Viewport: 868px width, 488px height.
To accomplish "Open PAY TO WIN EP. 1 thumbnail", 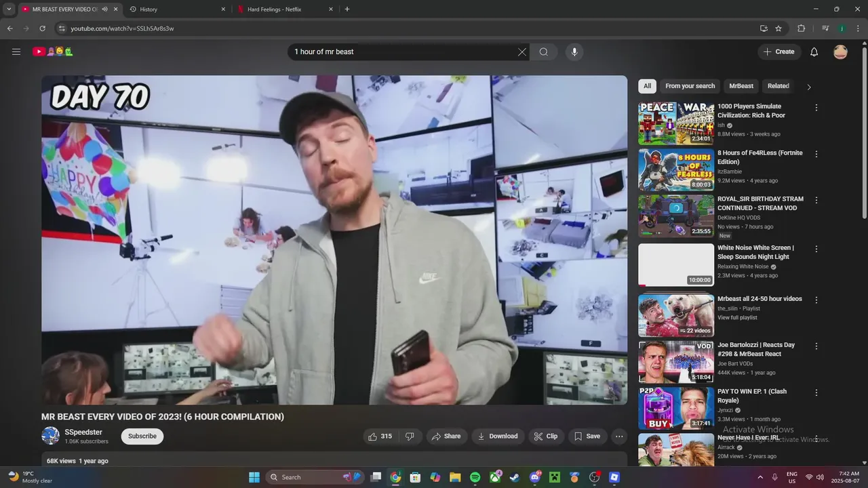I will pos(676,409).
